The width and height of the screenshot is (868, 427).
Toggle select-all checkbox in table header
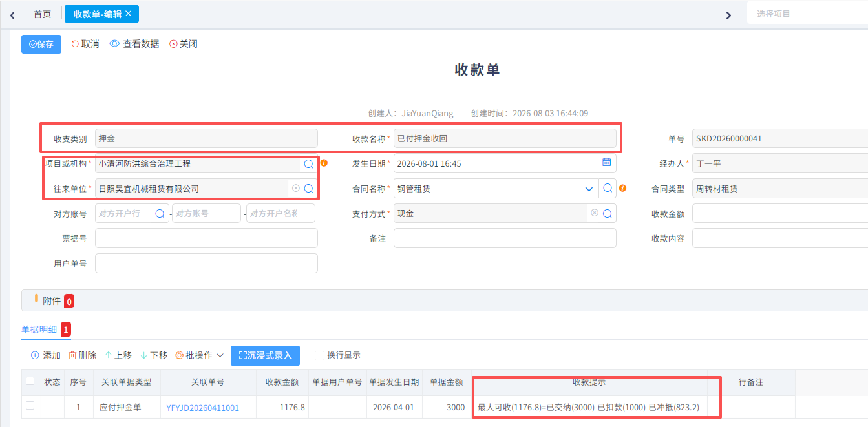[30, 381]
